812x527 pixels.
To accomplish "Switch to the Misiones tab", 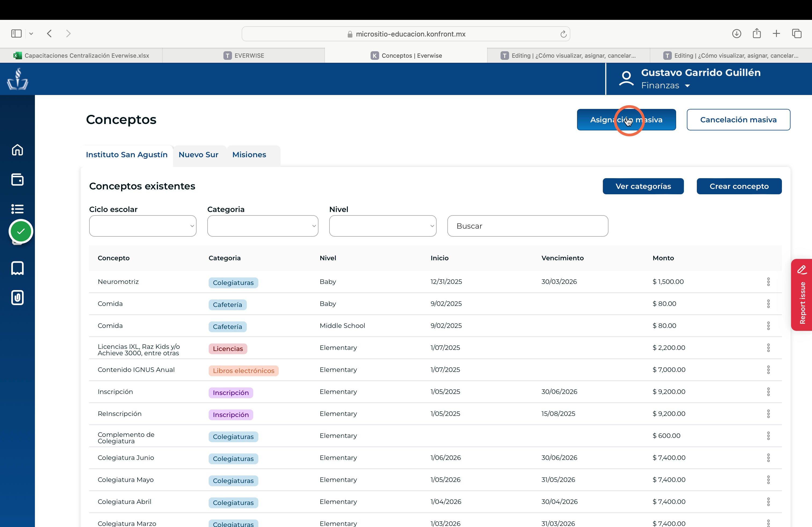I will pyautogui.click(x=249, y=155).
